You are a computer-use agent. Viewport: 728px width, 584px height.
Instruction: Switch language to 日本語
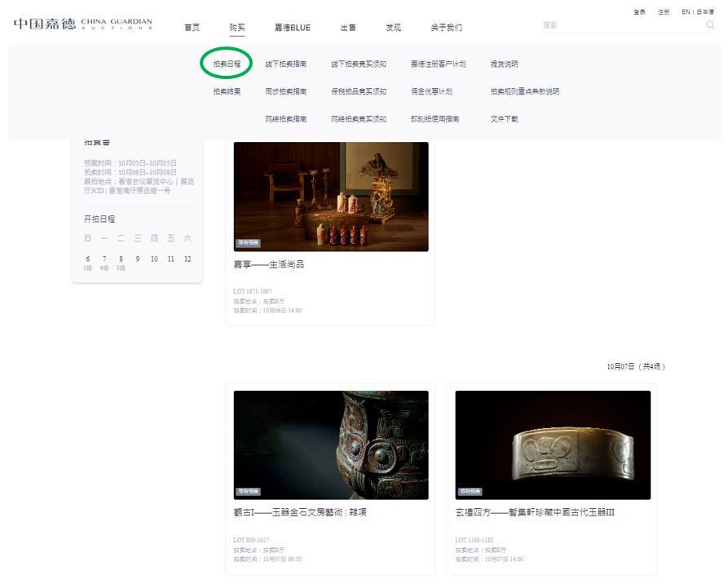click(705, 12)
